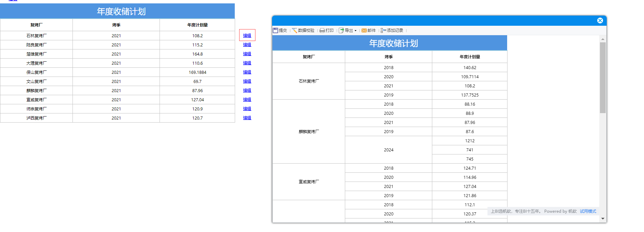Select the 保山复烤厂 cell in left table
Image resolution: width=644 pixels, height=232 pixels.
pyautogui.click(x=37, y=72)
